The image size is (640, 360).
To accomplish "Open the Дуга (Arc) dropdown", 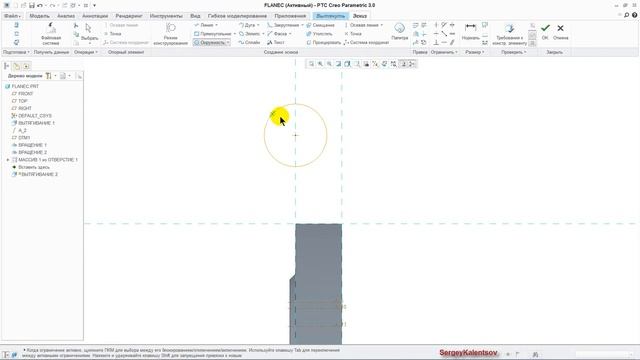I will click(258, 25).
